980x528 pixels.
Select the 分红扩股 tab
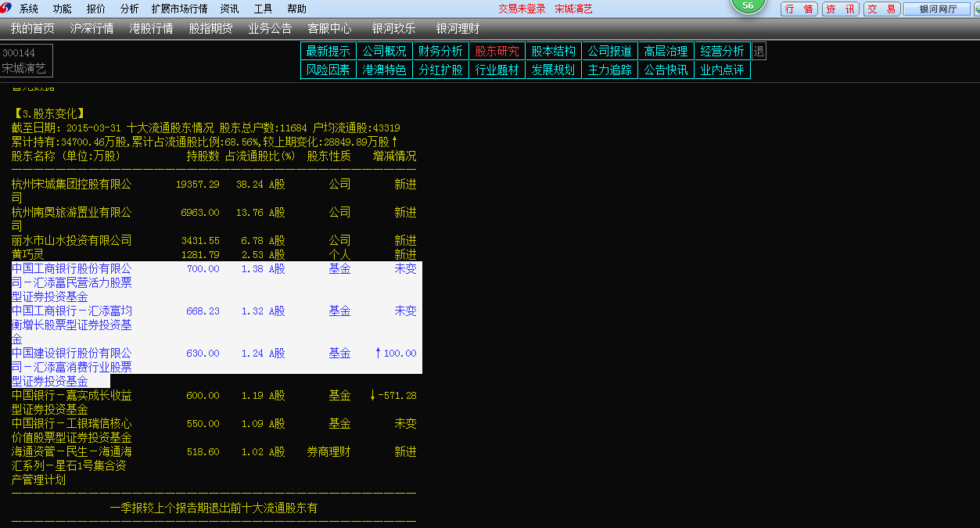(x=441, y=70)
